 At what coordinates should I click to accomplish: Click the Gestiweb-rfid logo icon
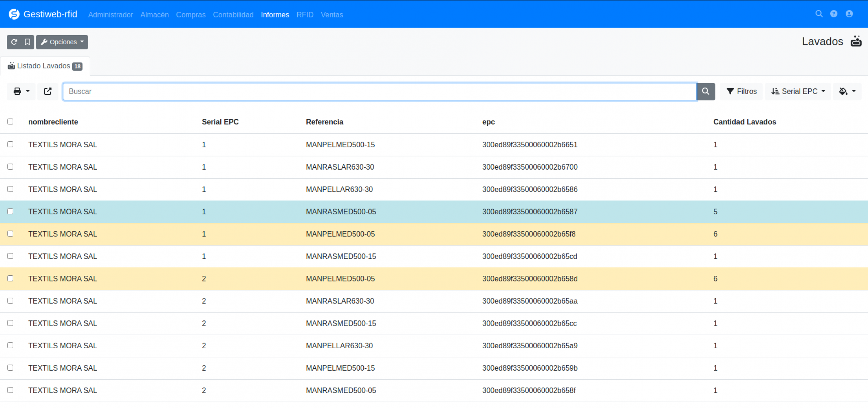tap(14, 14)
